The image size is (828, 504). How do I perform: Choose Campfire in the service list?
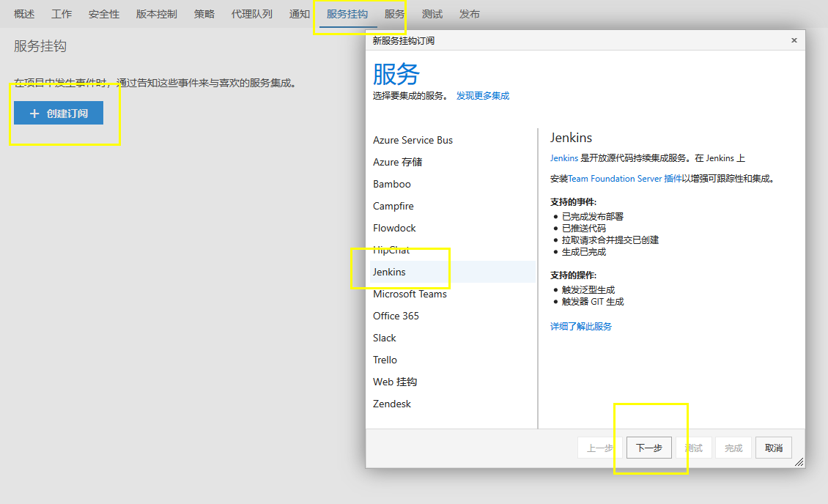453,206
